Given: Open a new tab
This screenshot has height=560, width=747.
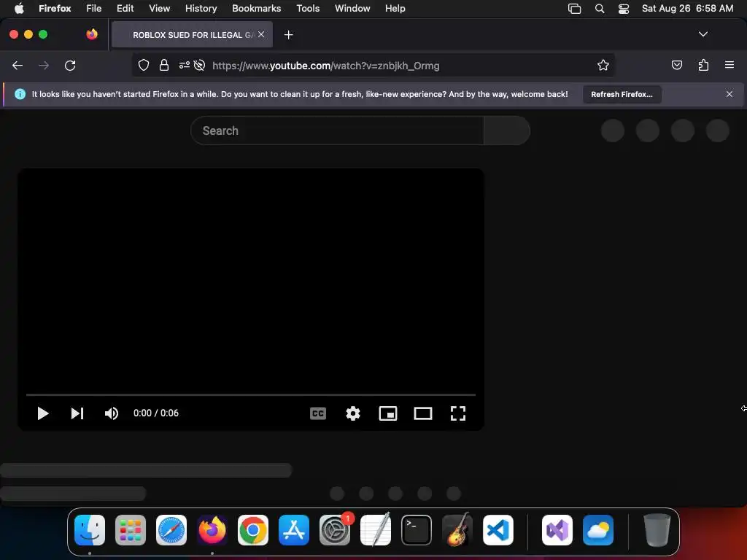Looking at the screenshot, I should tap(288, 35).
